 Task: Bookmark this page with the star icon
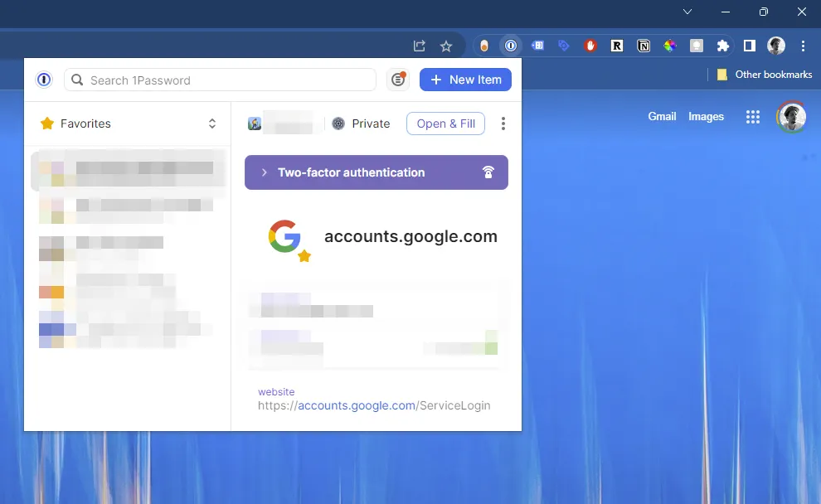(x=446, y=46)
